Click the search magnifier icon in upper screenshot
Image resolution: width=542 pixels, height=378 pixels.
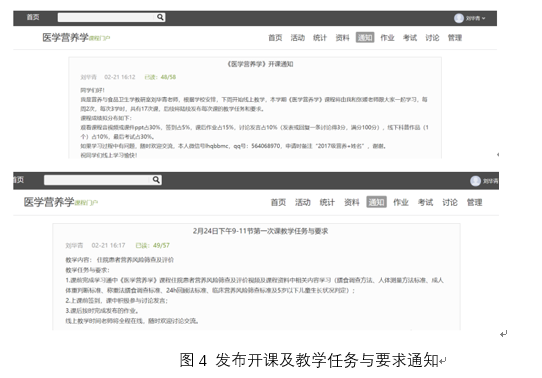coord(160,17)
